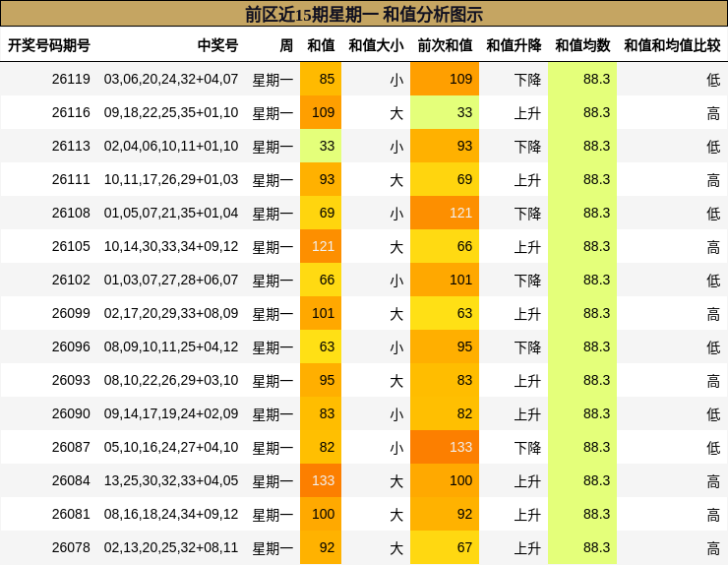Click 高 in row 26111
The height and width of the screenshot is (565, 728).
click(713, 180)
